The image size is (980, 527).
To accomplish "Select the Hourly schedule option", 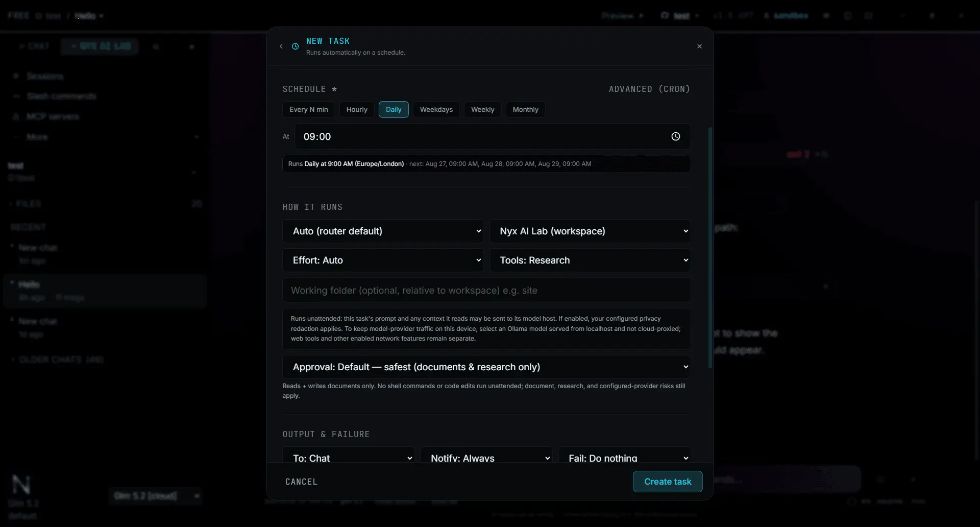I will point(357,109).
